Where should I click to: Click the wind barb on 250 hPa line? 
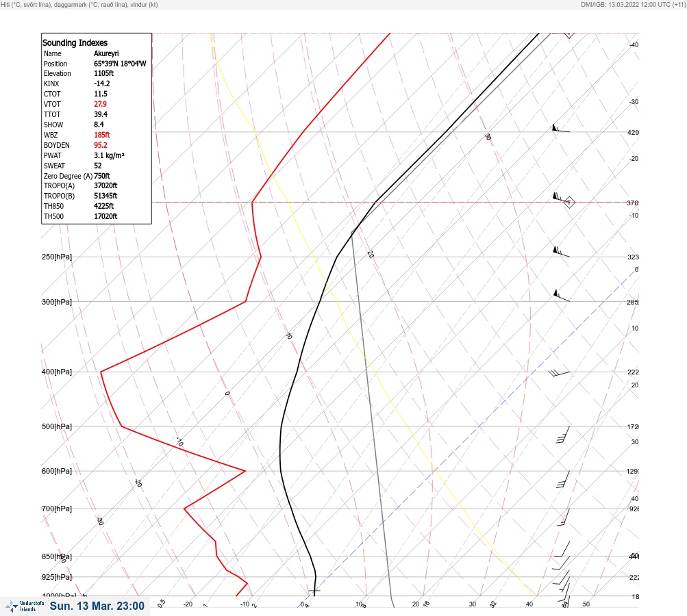point(561,252)
